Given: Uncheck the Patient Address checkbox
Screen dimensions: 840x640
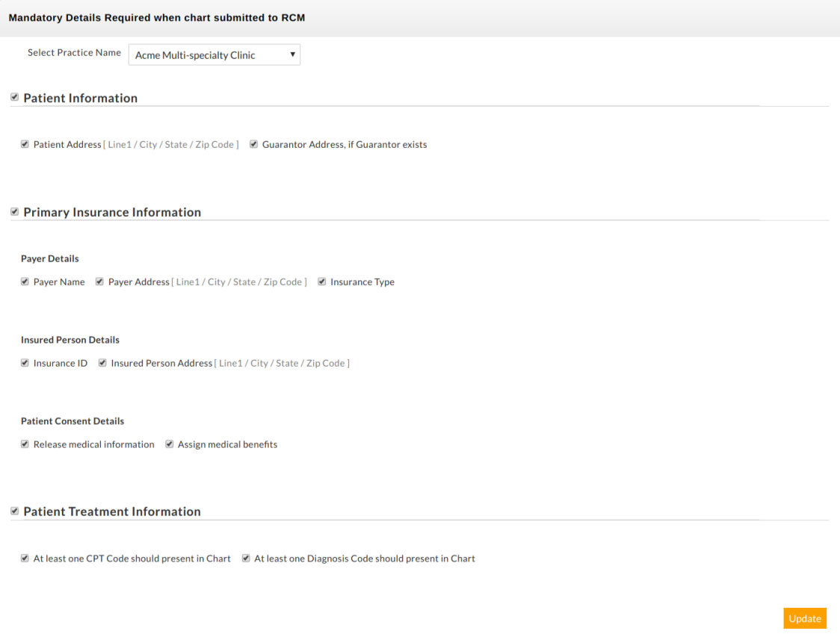Looking at the screenshot, I should tap(25, 144).
